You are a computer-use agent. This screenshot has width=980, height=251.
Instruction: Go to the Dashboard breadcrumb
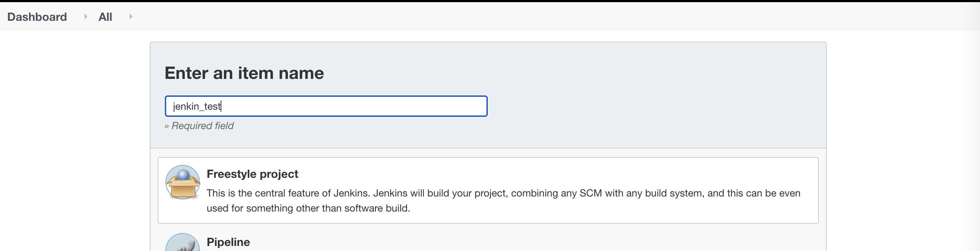[37, 17]
